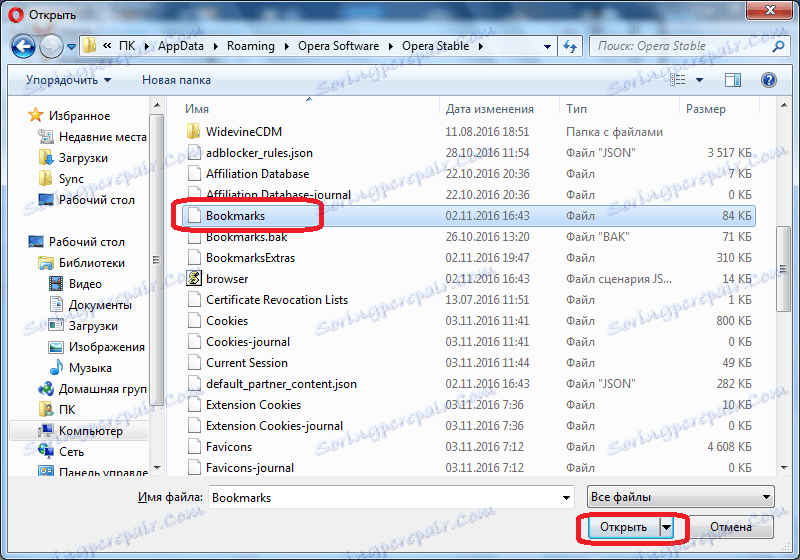The image size is (800, 560).
Task: Click the Forward navigation arrow button
Action: [x=51, y=47]
